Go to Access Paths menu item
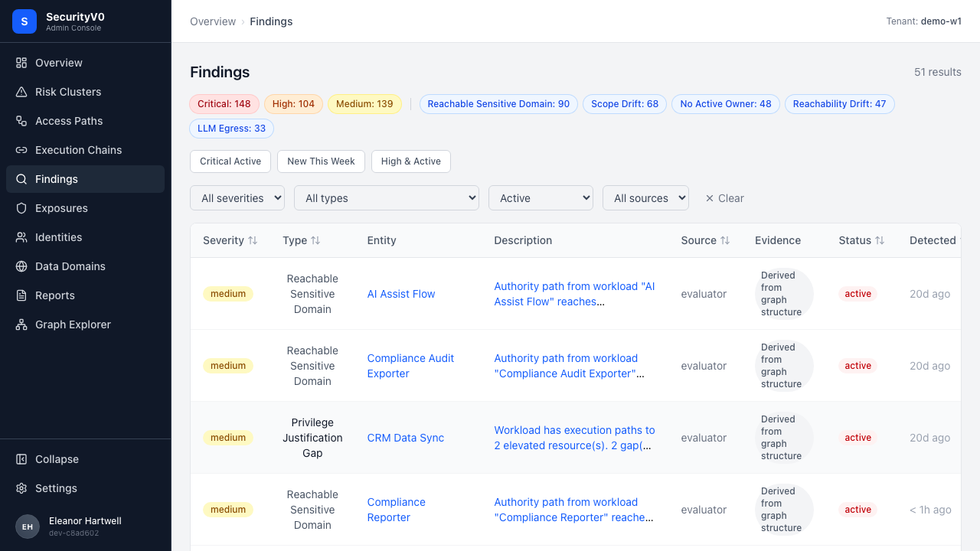Screen dimensions: 980x551 [85, 121]
